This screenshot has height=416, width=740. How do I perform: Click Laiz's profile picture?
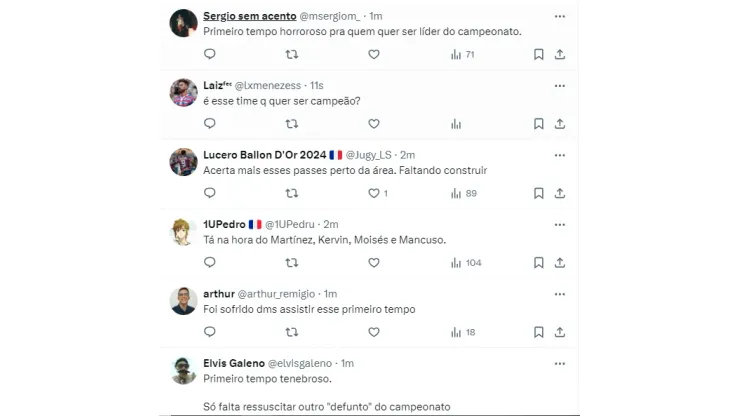(183, 92)
